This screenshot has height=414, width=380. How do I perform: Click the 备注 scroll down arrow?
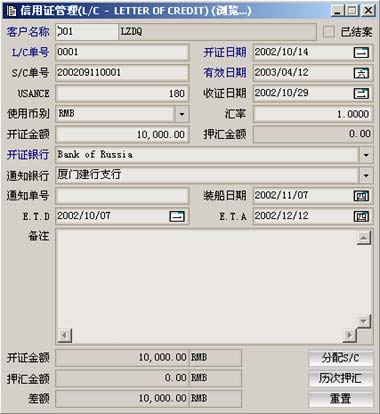click(364, 321)
